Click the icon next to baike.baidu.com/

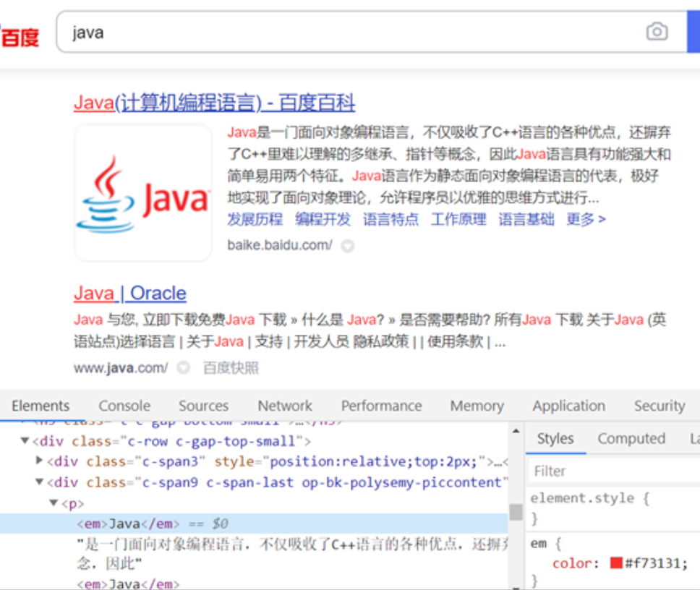pos(348,246)
